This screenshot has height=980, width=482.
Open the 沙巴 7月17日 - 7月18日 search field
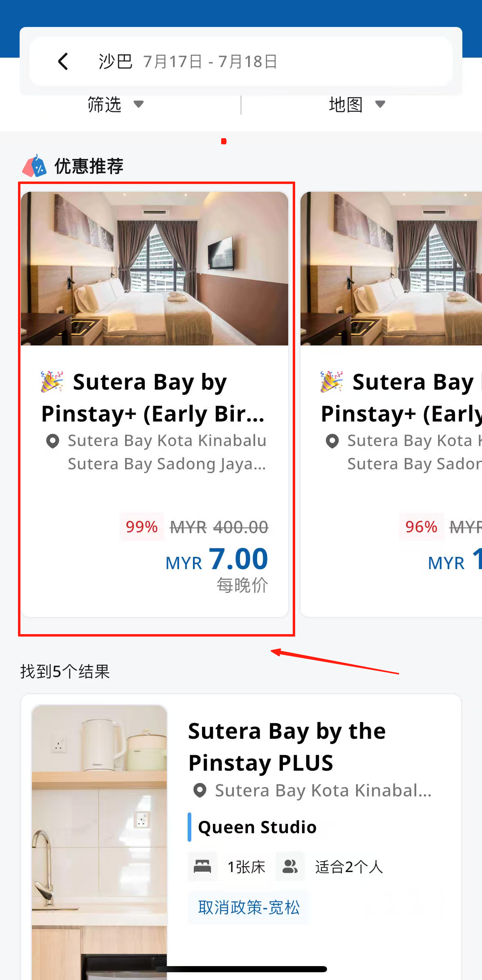pos(188,62)
